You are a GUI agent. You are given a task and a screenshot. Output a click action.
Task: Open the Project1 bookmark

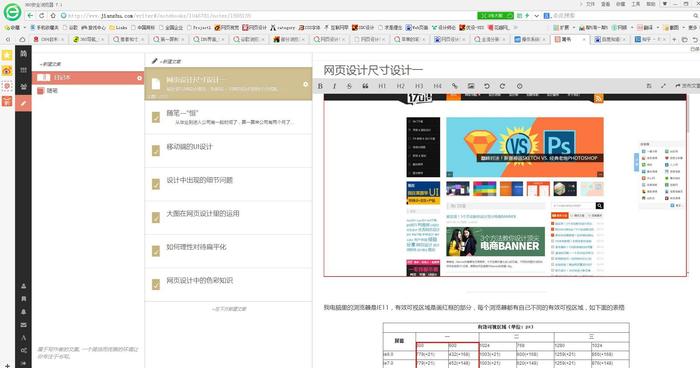199,28
